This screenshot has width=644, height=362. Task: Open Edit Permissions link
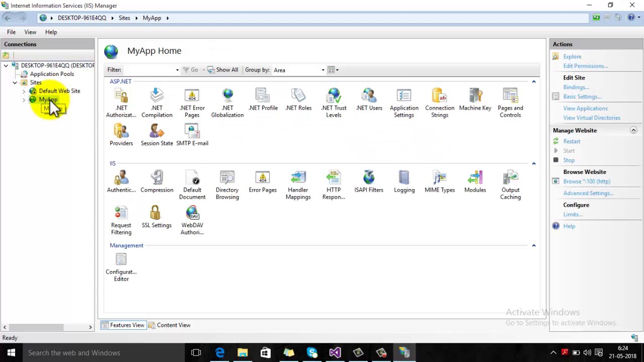[586, 66]
